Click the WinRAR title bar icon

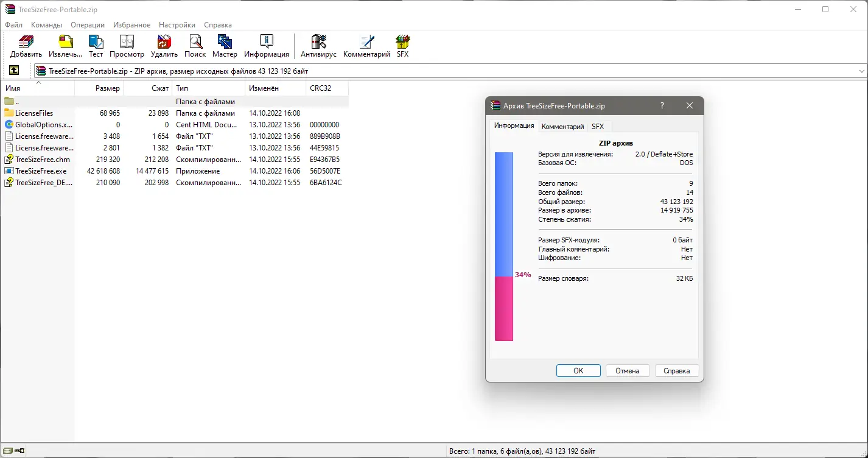click(10, 10)
